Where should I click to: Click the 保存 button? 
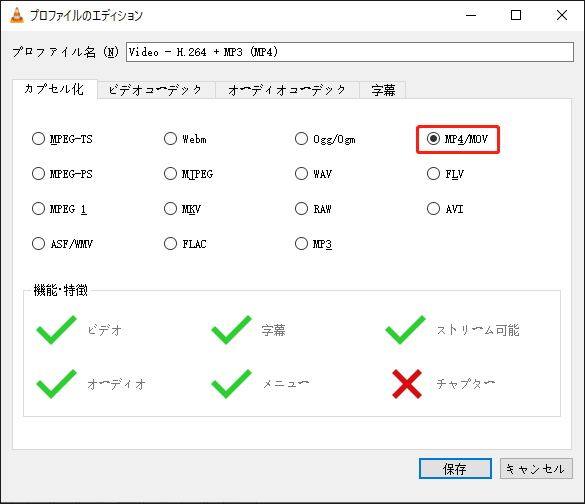tap(455, 469)
